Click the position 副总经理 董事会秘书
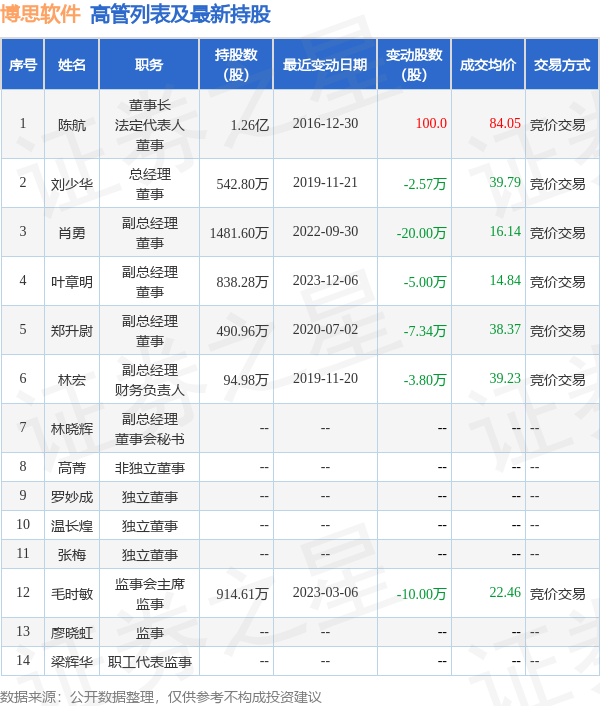 coord(149,429)
